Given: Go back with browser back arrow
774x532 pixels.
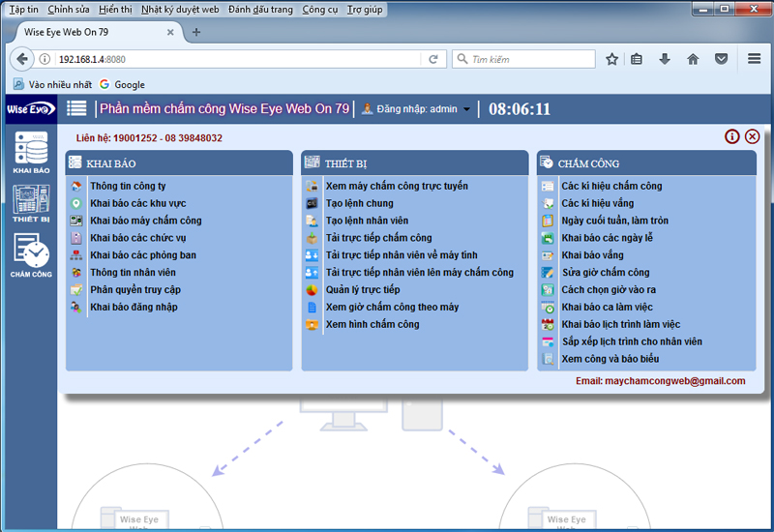Looking at the screenshot, I should point(21,59).
